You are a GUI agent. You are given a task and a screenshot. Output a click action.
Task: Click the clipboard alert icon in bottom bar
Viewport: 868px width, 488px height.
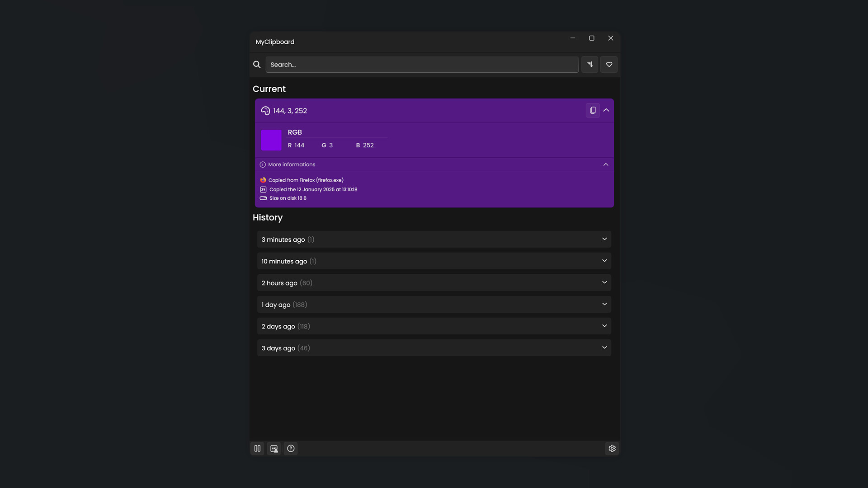274,448
